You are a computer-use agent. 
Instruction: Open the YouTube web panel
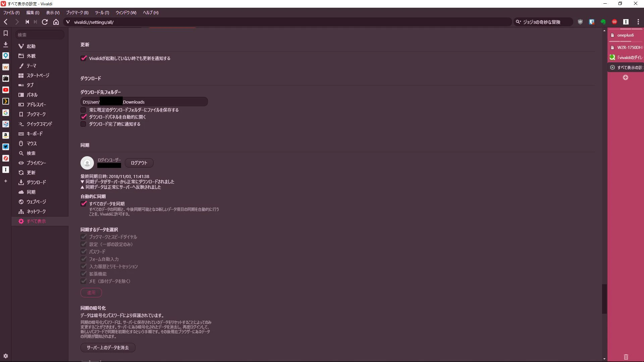coord(6,90)
